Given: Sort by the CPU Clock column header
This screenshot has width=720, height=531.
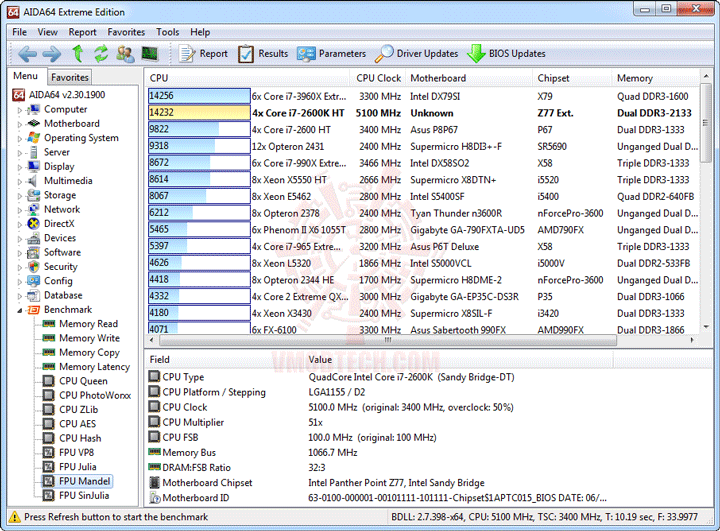Looking at the screenshot, I should point(378,78).
